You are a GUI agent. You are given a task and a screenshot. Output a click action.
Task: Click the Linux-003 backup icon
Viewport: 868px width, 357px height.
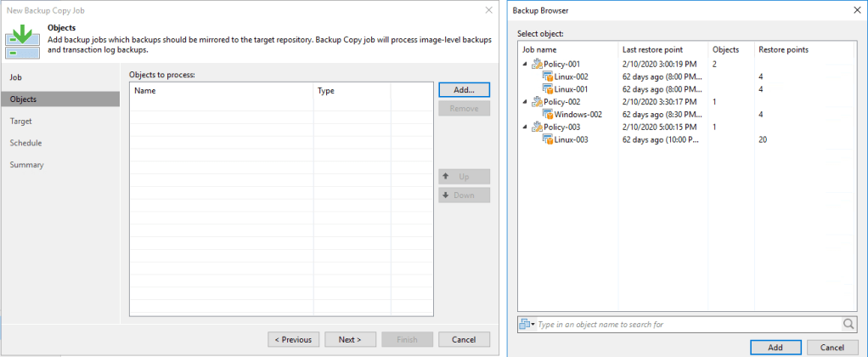[x=548, y=140]
